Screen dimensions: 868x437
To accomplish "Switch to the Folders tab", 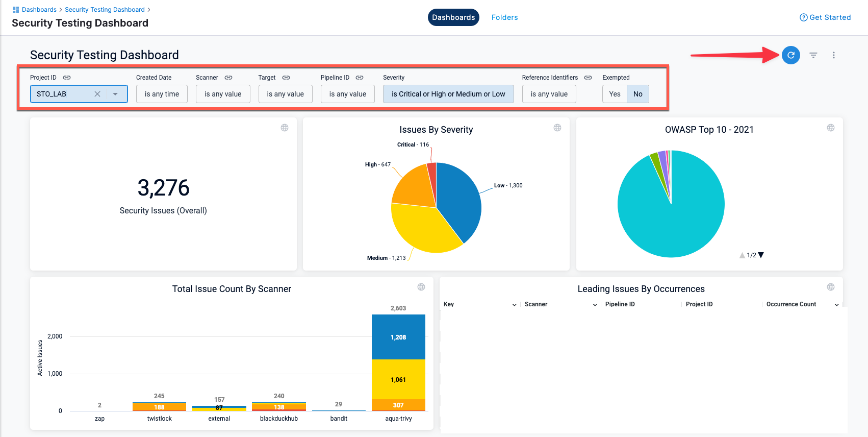I will point(504,17).
